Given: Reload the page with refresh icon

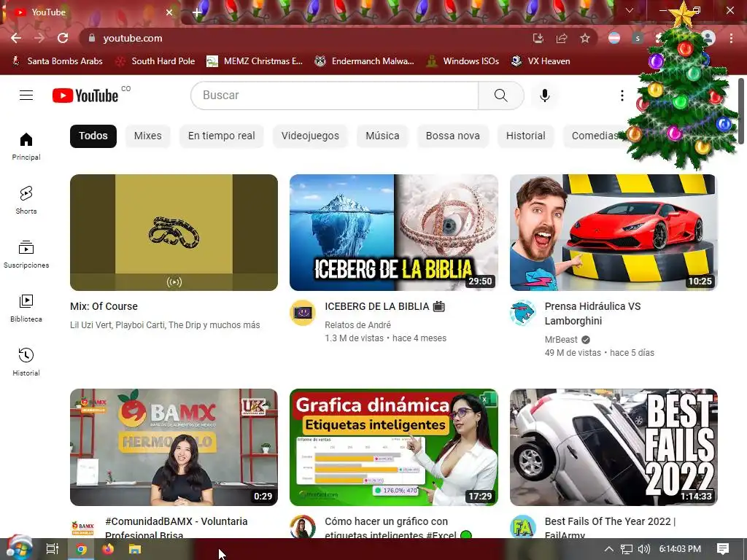Looking at the screenshot, I should tap(63, 38).
